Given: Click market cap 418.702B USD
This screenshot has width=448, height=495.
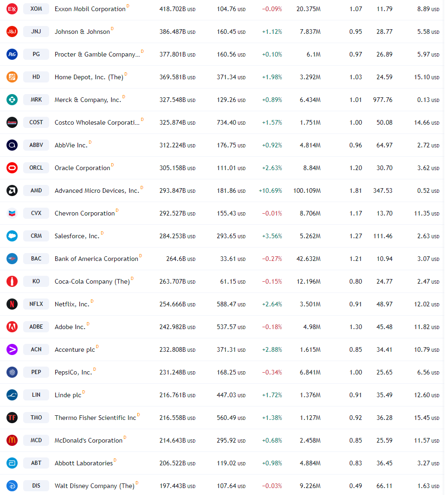Looking at the screenshot, I should click(x=178, y=9).
